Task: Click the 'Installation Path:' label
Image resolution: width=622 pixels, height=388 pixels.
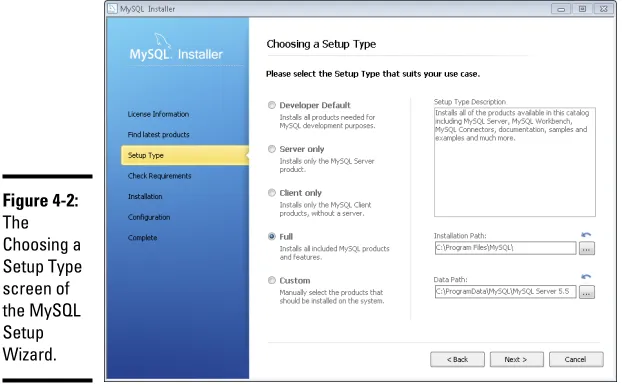Action: click(x=460, y=236)
